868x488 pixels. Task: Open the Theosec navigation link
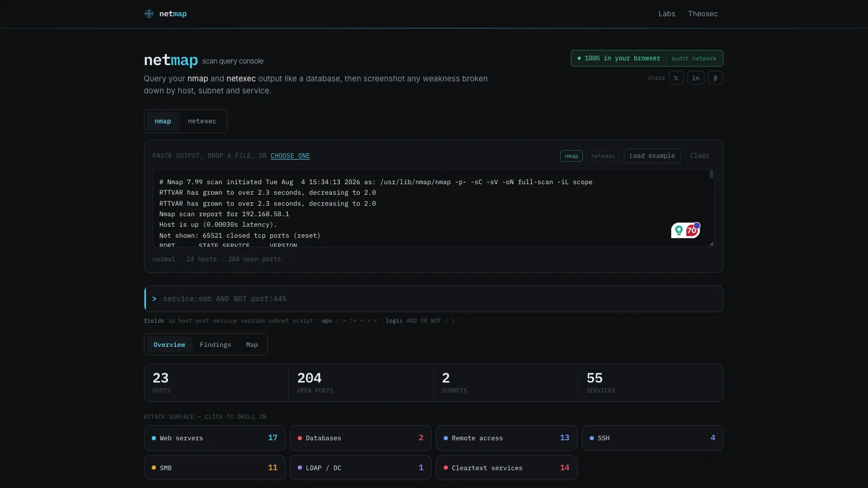click(703, 14)
